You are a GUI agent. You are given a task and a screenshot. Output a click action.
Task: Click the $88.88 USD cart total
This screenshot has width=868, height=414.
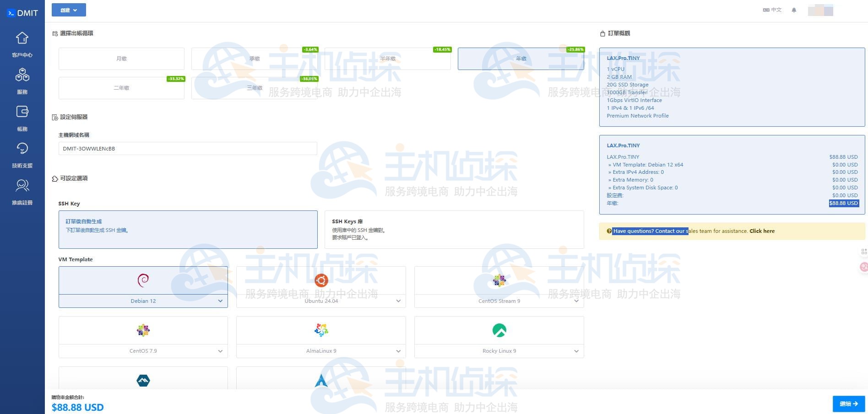click(x=78, y=407)
